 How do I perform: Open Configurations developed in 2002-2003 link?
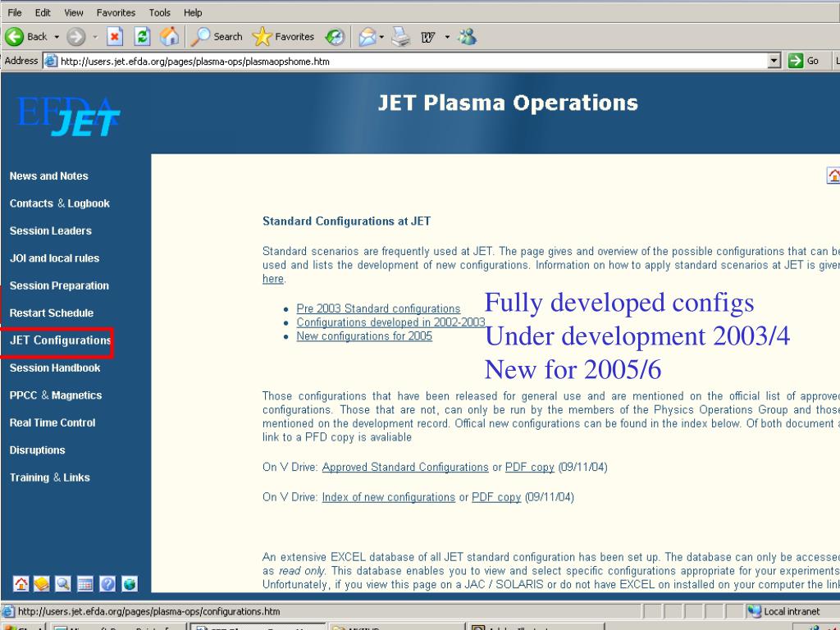390,322
